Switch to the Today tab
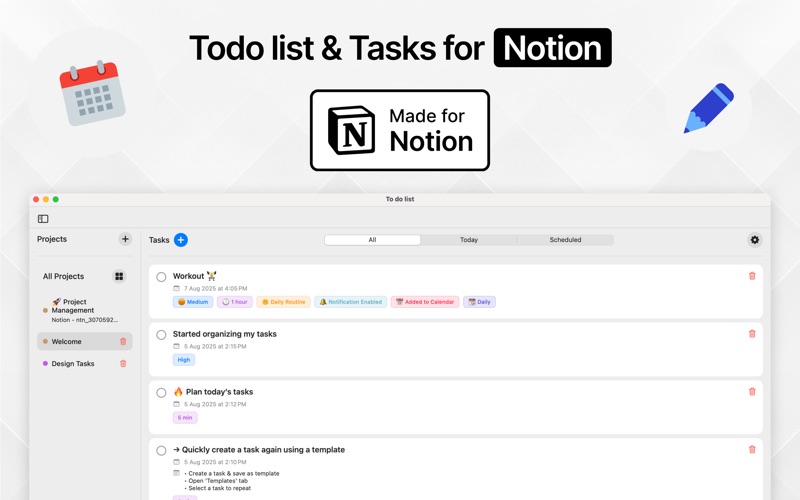This screenshot has width=800, height=500. (468, 240)
